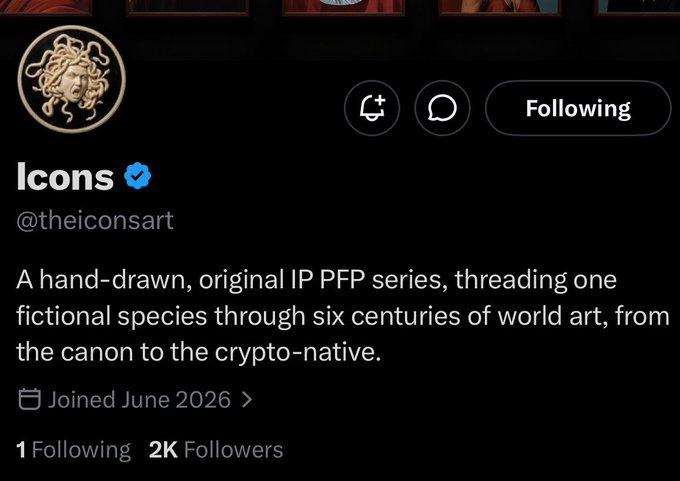Open the second dark framed banner portrait

187,7
